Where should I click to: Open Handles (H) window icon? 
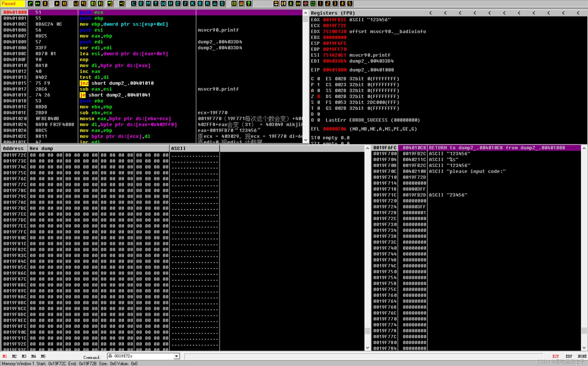[170, 3]
